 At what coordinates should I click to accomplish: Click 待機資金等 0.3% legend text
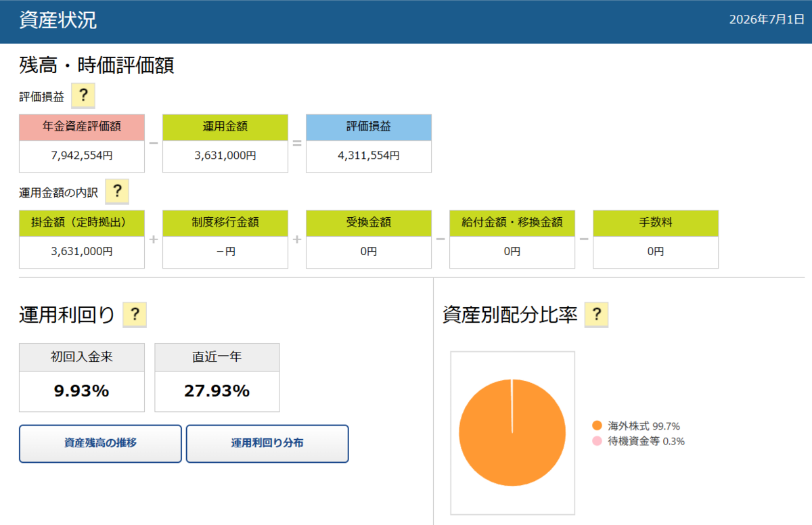(646, 442)
